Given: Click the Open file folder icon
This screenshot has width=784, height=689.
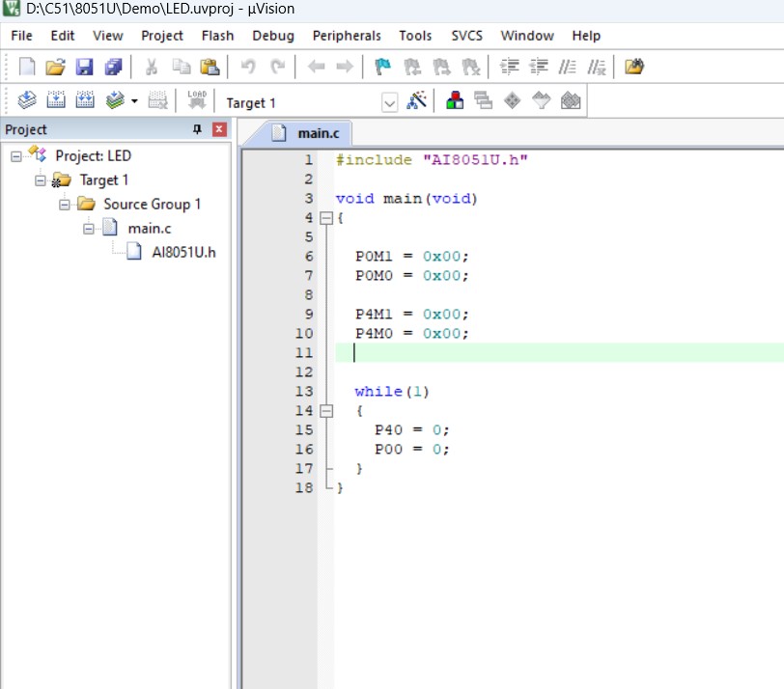Looking at the screenshot, I should click(x=55, y=66).
